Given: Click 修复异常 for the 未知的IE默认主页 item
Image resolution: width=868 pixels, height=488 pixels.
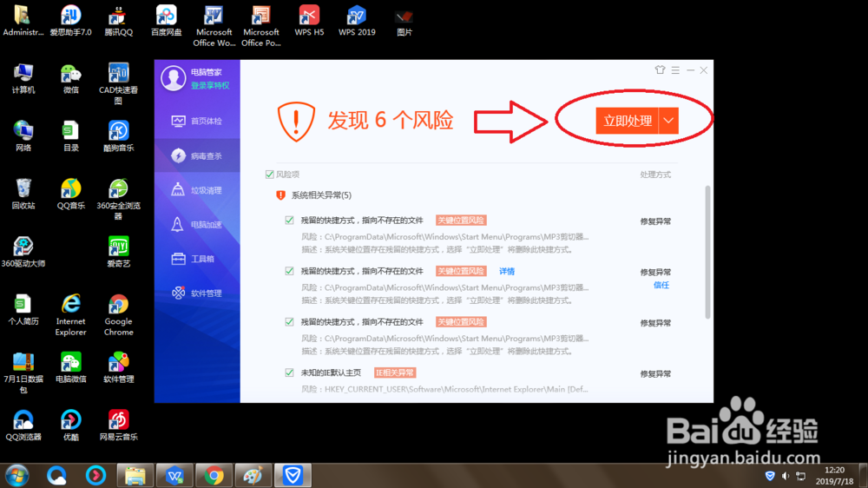Looking at the screenshot, I should 655,374.
